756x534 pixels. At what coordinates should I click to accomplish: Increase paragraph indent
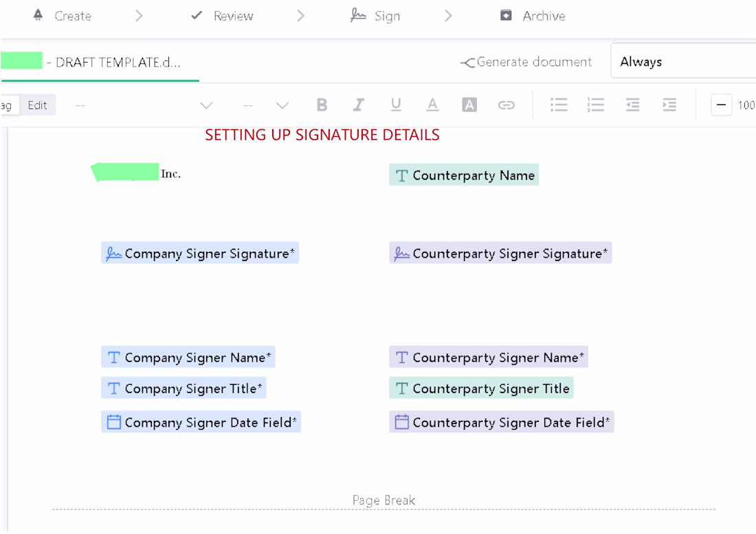[x=669, y=104]
